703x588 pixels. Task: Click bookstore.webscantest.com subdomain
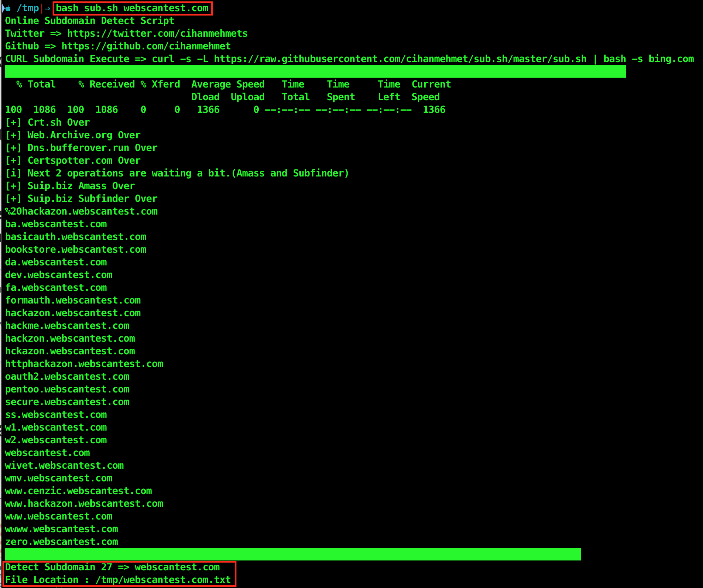pos(76,250)
